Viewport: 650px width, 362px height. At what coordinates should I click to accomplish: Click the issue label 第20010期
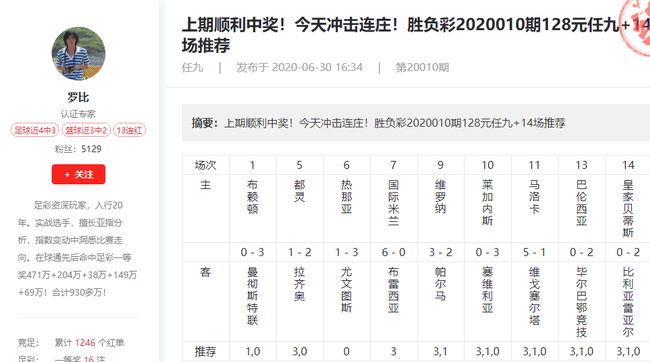(422, 67)
